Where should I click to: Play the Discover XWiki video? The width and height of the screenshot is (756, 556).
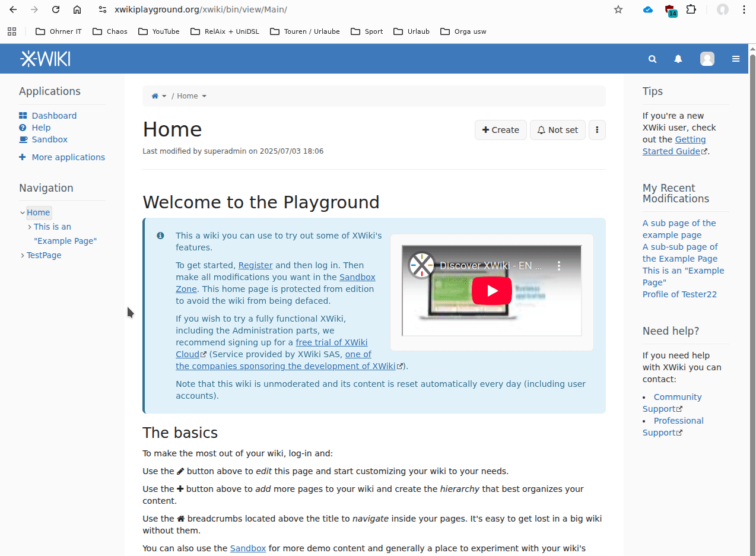click(491, 291)
